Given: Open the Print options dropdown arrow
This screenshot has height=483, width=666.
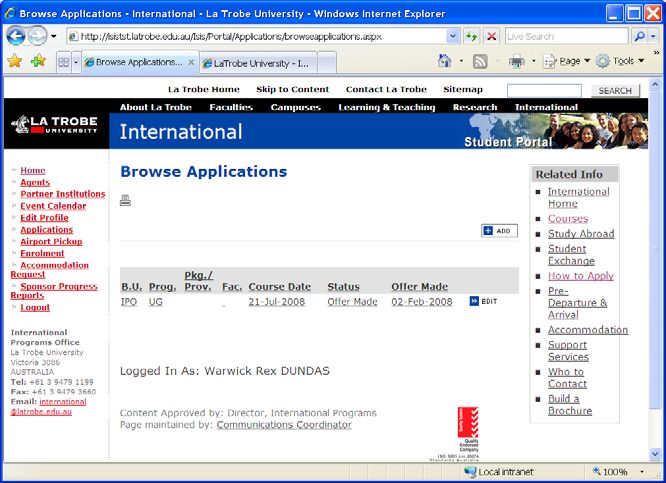Looking at the screenshot, I should pyautogui.click(x=534, y=61).
